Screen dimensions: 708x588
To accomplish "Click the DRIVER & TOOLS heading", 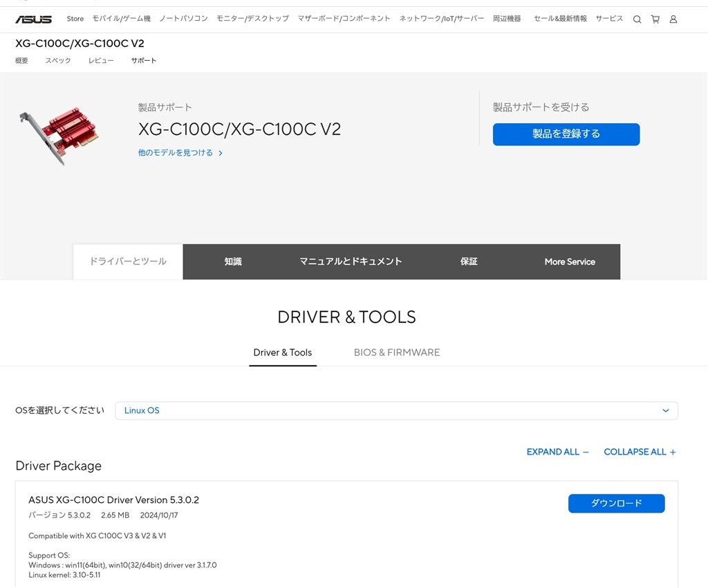I will click(x=347, y=317).
